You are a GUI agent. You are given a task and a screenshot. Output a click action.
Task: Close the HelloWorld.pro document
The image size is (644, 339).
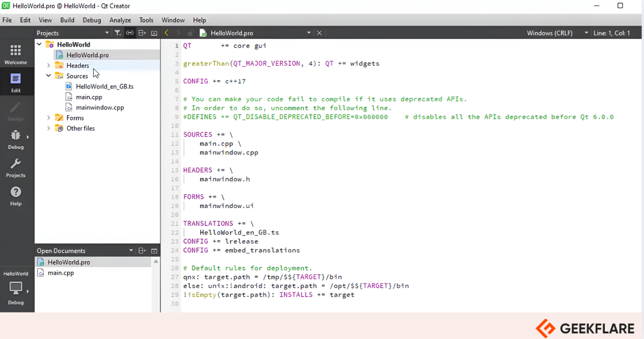click(x=319, y=33)
